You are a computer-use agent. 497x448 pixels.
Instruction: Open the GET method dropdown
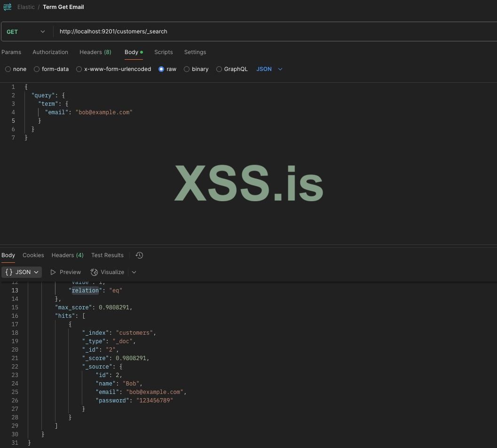[26, 31]
